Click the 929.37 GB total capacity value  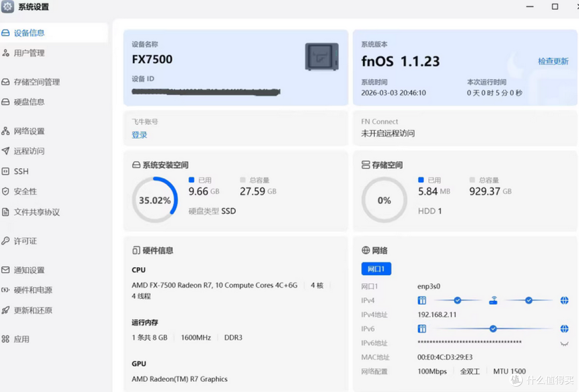[491, 191]
